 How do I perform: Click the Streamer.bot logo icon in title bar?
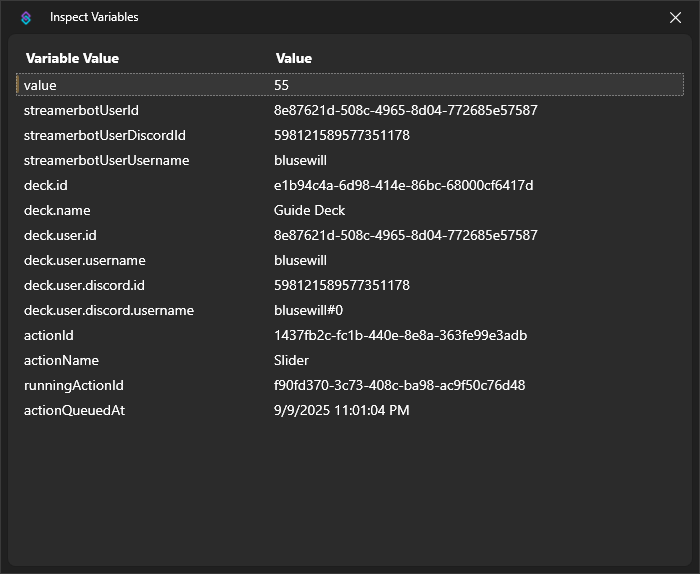click(26, 17)
